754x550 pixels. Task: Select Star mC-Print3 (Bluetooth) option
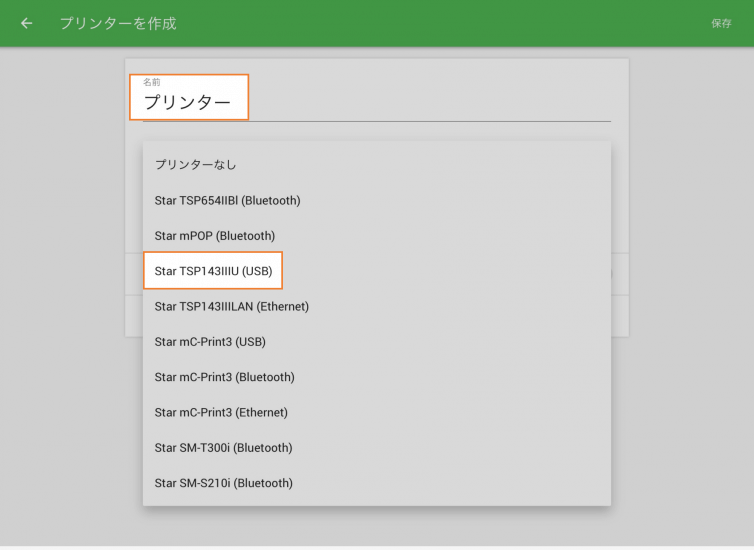pyautogui.click(x=377, y=377)
